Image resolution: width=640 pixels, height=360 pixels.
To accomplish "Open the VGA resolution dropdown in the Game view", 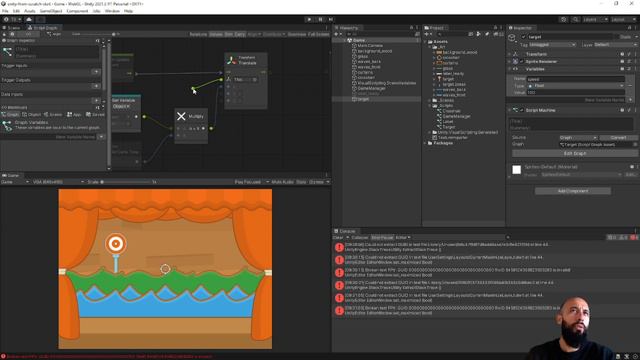I will point(58,182).
